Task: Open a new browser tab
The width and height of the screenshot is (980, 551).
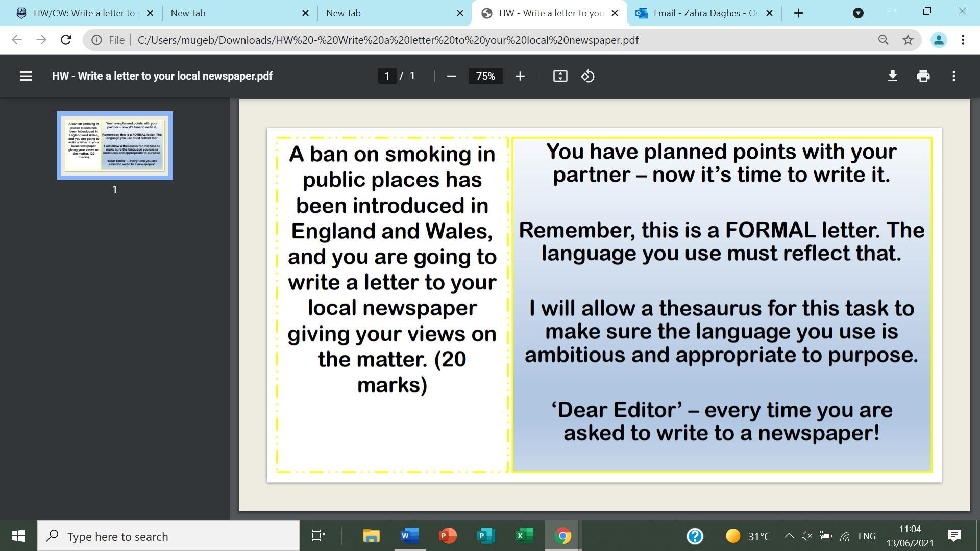Action: coord(799,13)
